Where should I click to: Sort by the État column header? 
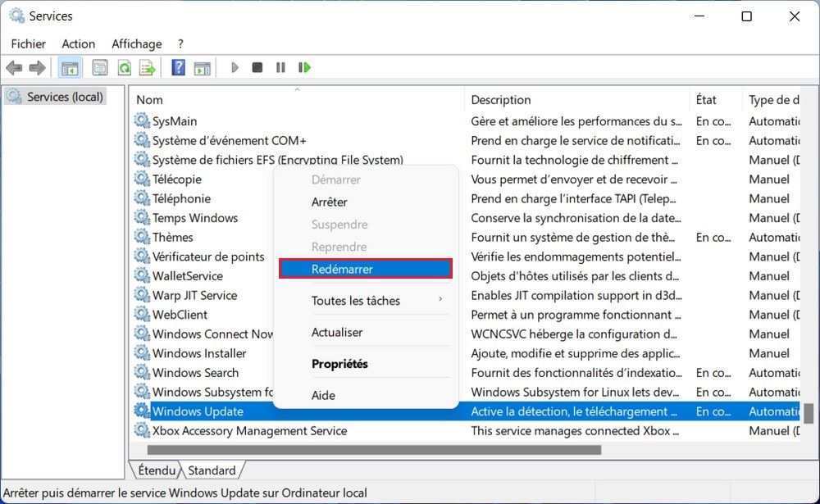tap(716, 99)
